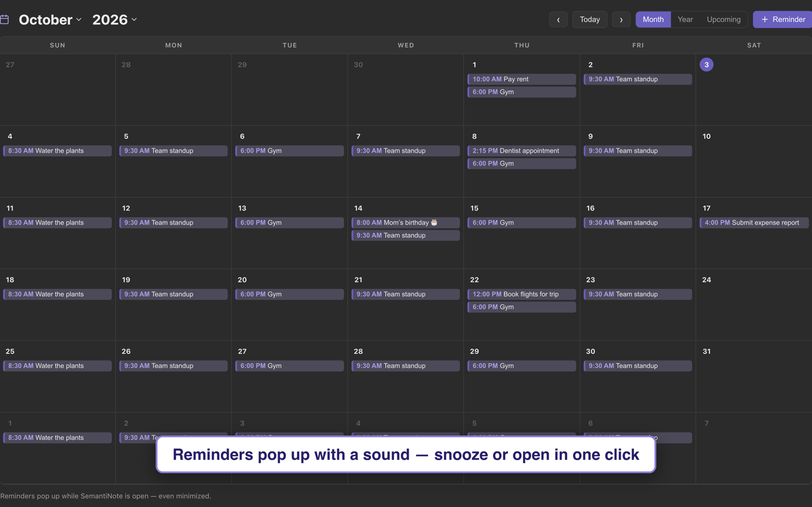
Task: Select Team standup on October 19
Action: 173,294
